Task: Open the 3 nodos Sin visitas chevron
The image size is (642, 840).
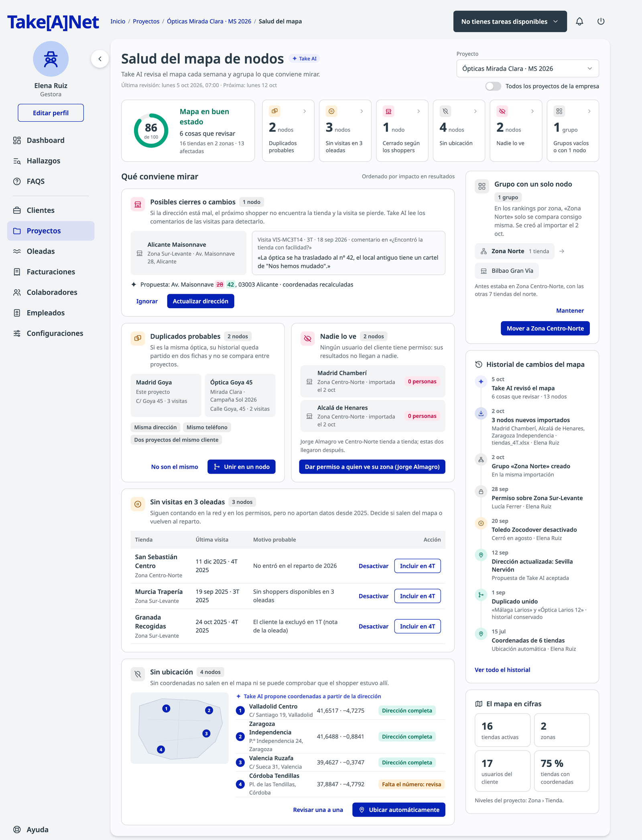Action: [362, 111]
